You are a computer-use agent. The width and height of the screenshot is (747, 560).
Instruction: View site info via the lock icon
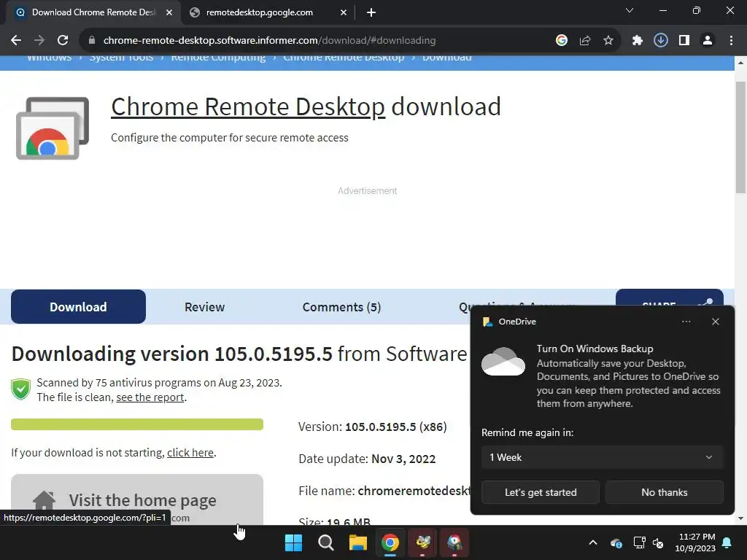[x=92, y=41]
